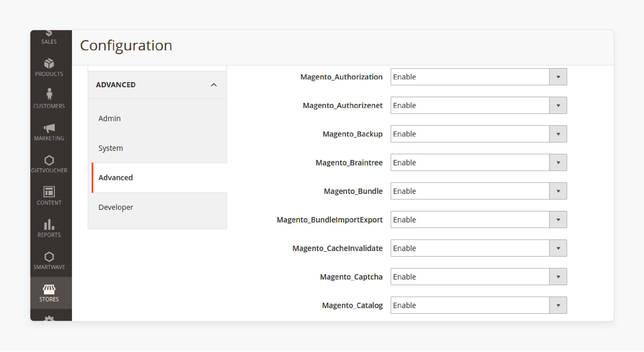Click the Magento_Authorizenet label text
This screenshot has height=352, width=644.
pyautogui.click(x=343, y=106)
